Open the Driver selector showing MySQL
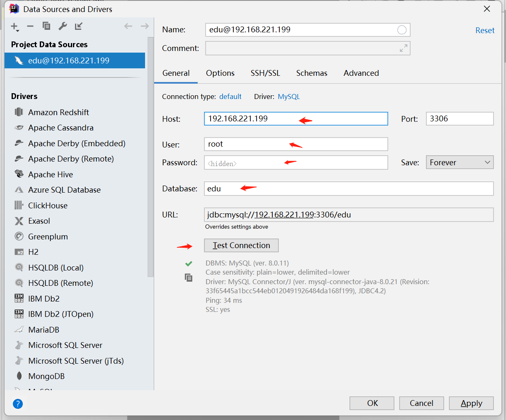The image size is (506, 420). pyautogui.click(x=288, y=96)
